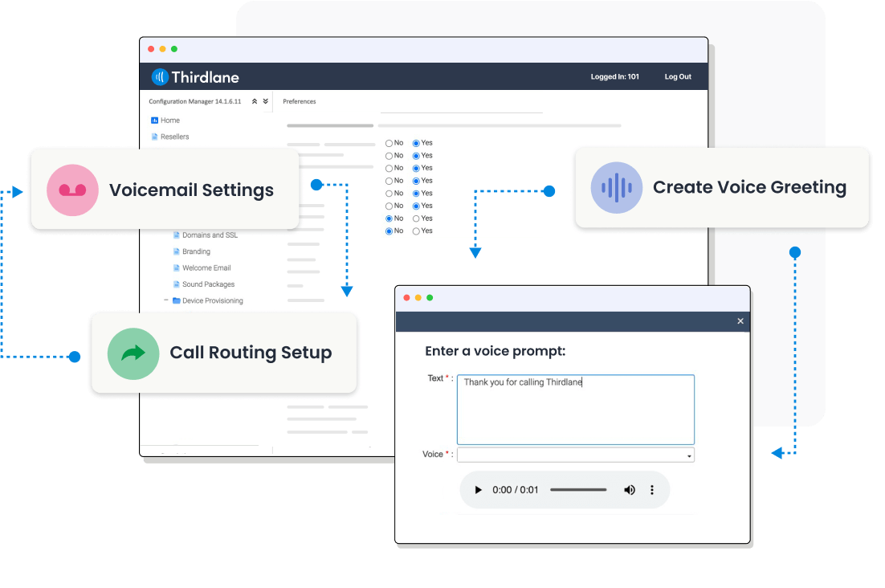This screenshot has height=588, width=885.
Task: Click the green call routing arrow icon
Action: (133, 353)
